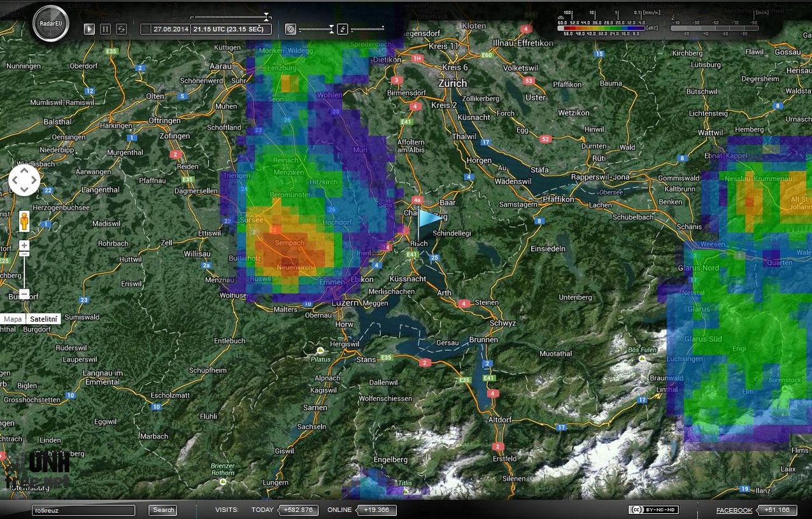This screenshot has width=812, height=519.
Task: Open the FACEBOOK link
Action: coord(734,510)
